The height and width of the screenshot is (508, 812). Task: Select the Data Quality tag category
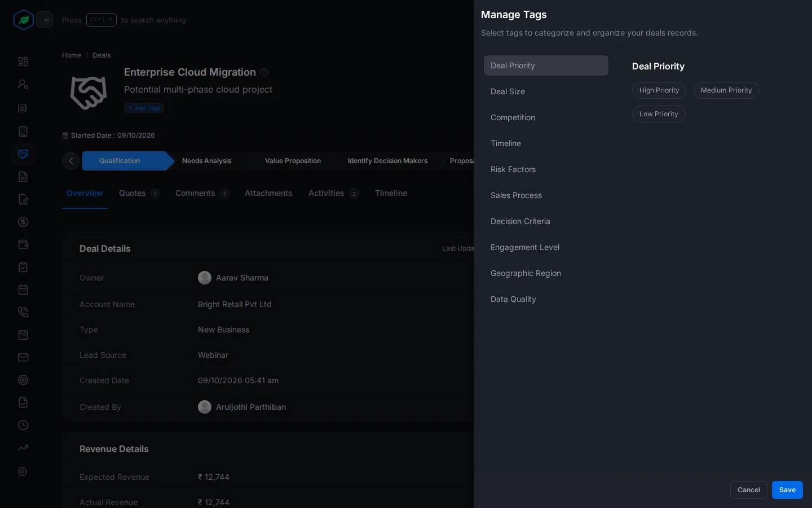pos(546,299)
